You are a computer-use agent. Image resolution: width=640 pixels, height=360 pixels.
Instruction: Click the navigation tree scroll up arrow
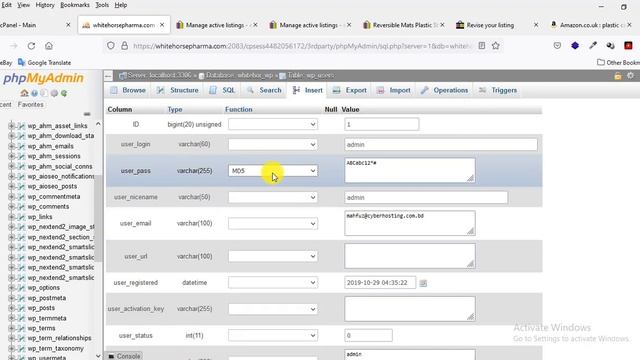tap(98, 124)
